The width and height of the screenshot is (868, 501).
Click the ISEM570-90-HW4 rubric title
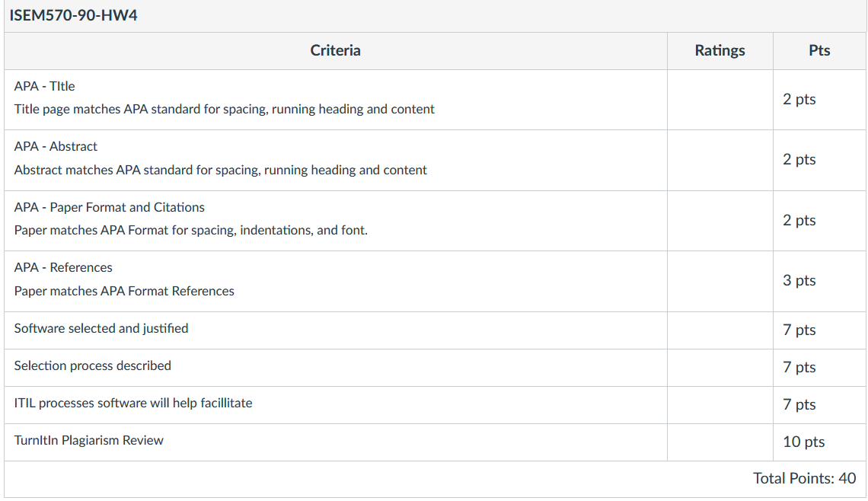point(73,15)
